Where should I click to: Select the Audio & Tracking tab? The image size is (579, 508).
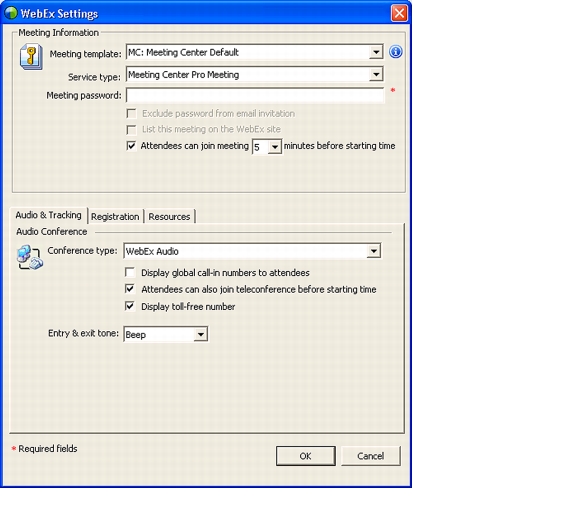48,215
